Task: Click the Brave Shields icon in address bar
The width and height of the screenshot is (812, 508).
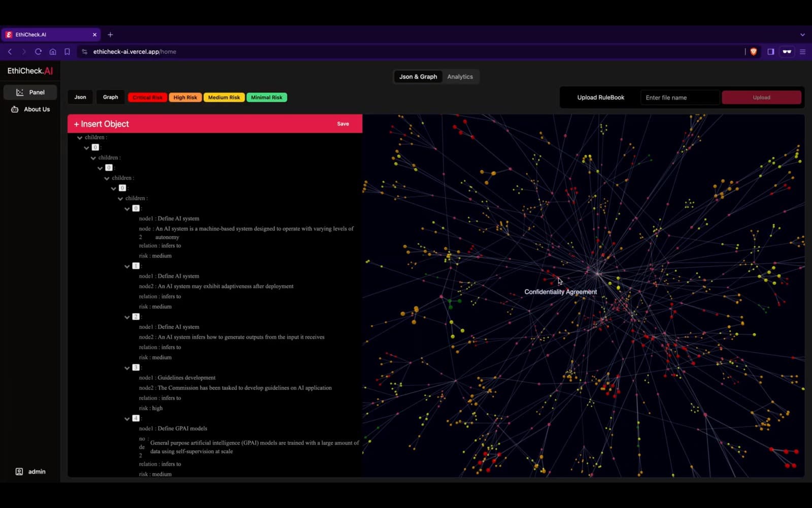Action: click(754, 51)
